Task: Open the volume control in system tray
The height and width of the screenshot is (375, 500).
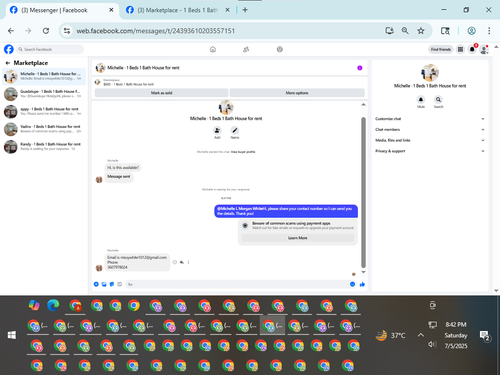Action: click(x=432, y=344)
